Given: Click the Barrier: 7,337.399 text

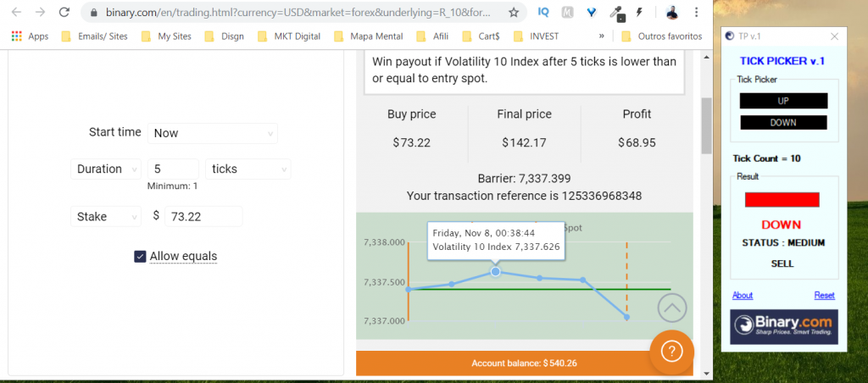Looking at the screenshot, I should tap(524, 179).
